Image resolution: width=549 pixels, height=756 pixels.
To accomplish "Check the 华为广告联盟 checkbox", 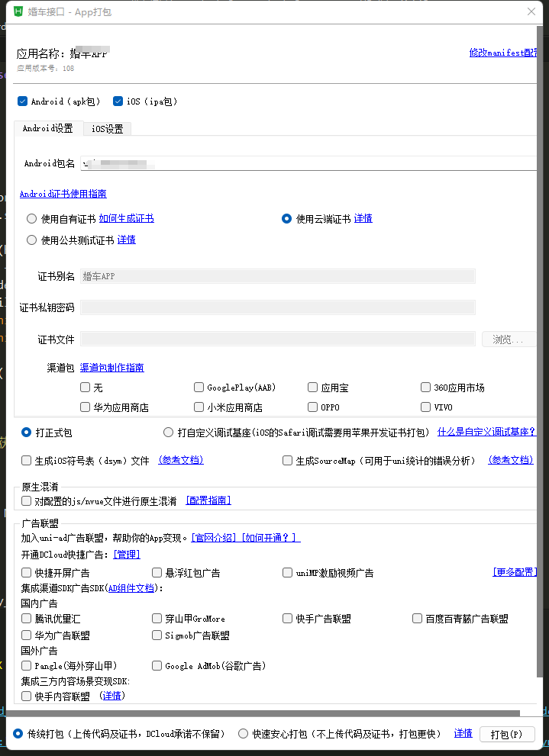I will pyautogui.click(x=27, y=635).
